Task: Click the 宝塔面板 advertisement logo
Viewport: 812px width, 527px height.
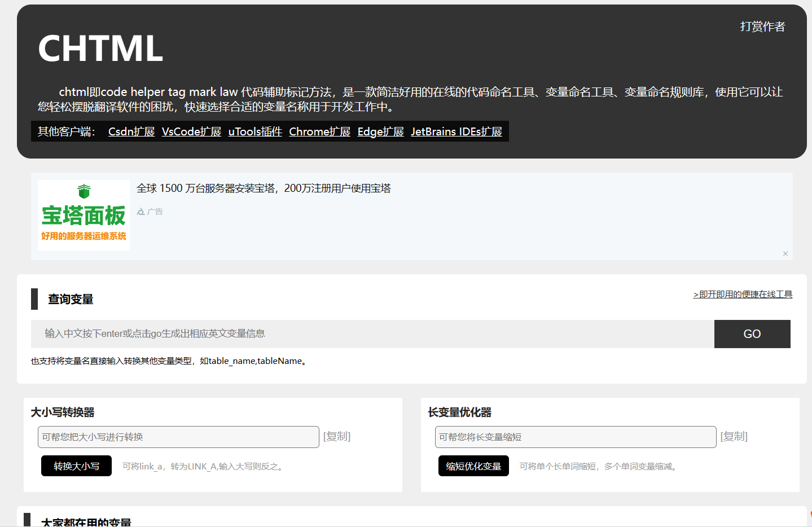Action: tap(83, 215)
